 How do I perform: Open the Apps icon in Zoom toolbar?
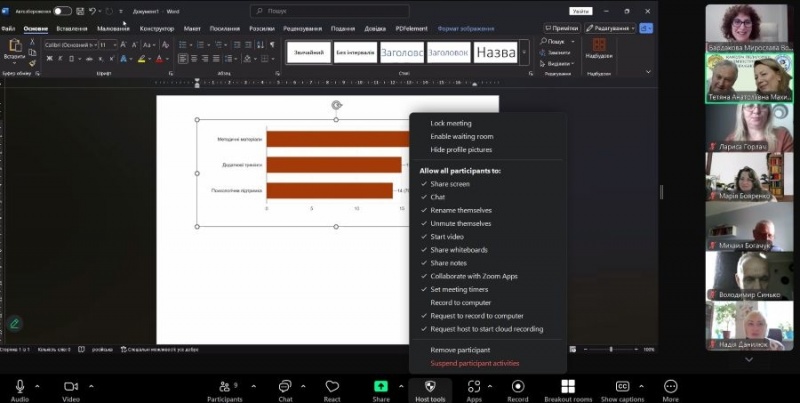coord(474,387)
